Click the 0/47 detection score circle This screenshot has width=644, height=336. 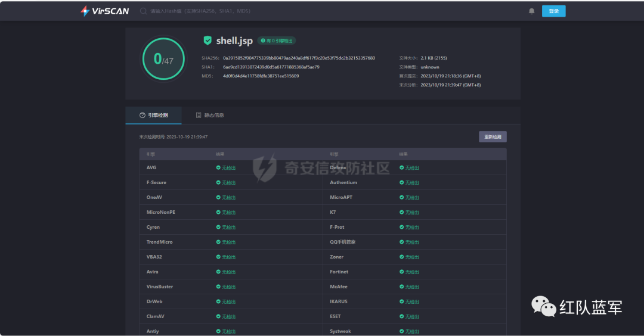tap(163, 58)
